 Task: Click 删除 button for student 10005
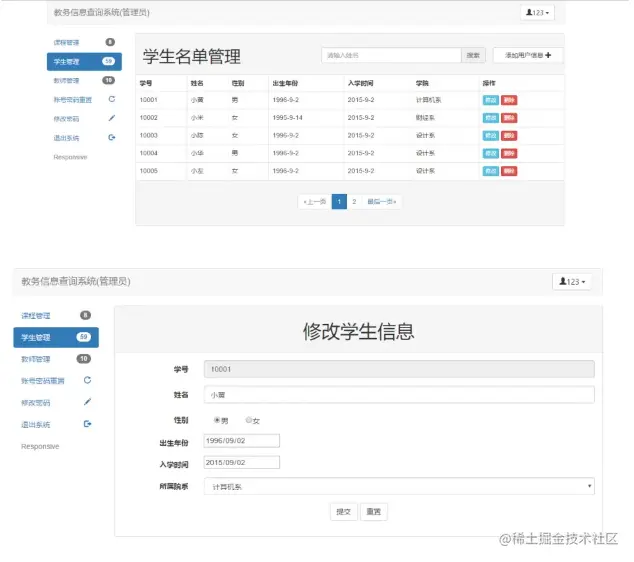coord(509,171)
